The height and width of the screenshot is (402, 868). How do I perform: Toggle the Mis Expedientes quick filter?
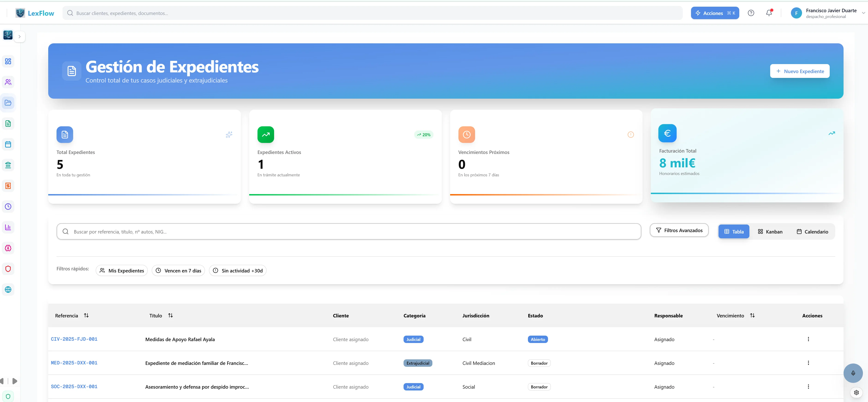click(122, 270)
